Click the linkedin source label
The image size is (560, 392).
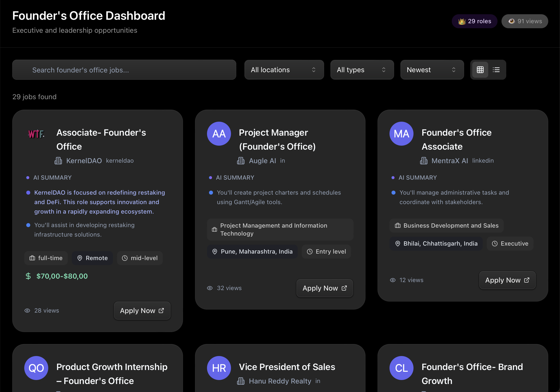[x=483, y=161]
